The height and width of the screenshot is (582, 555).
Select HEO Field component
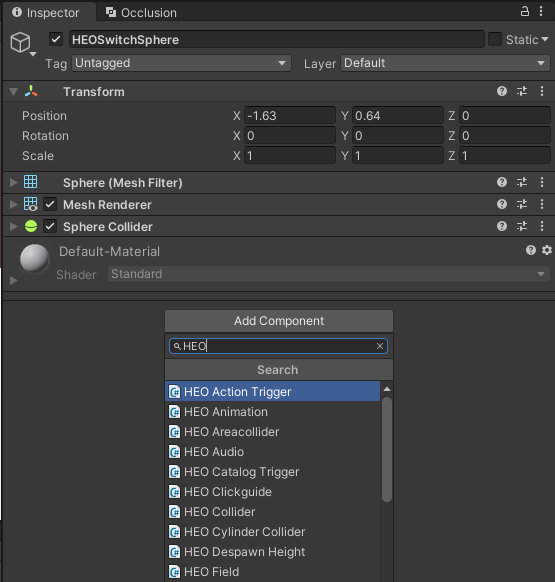pos(272,572)
